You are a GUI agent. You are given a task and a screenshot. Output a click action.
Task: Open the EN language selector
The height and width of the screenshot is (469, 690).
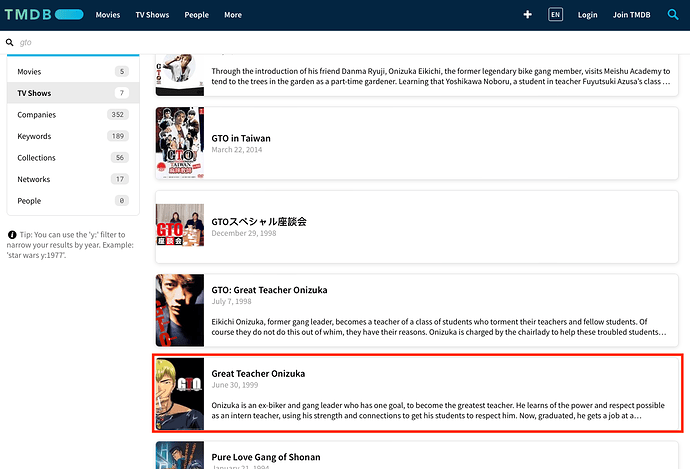555,15
